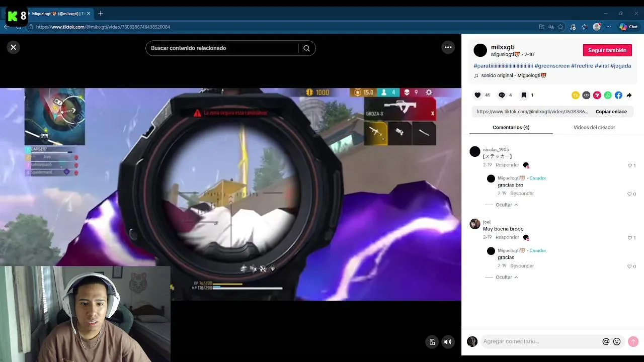Send to friends via red arrow icon

tap(597, 95)
